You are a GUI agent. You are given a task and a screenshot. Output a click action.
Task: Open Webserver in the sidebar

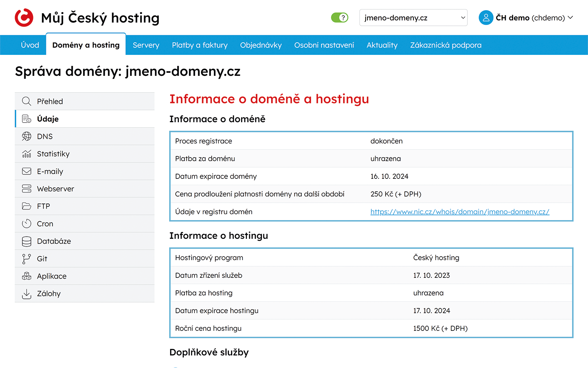tap(85, 189)
